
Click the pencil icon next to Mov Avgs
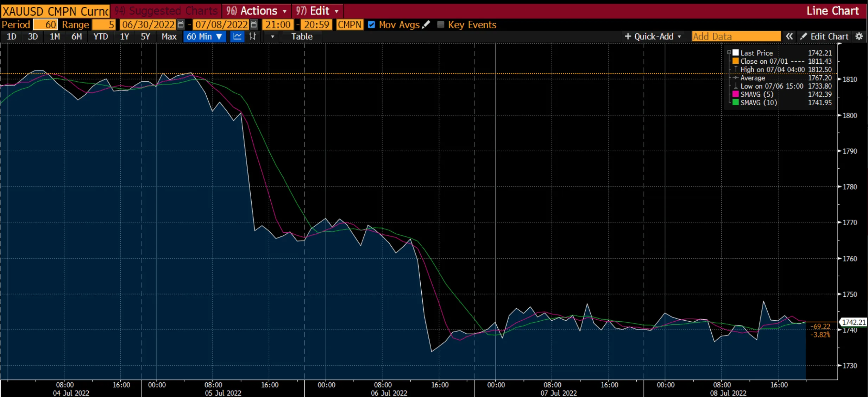tap(427, 24)
